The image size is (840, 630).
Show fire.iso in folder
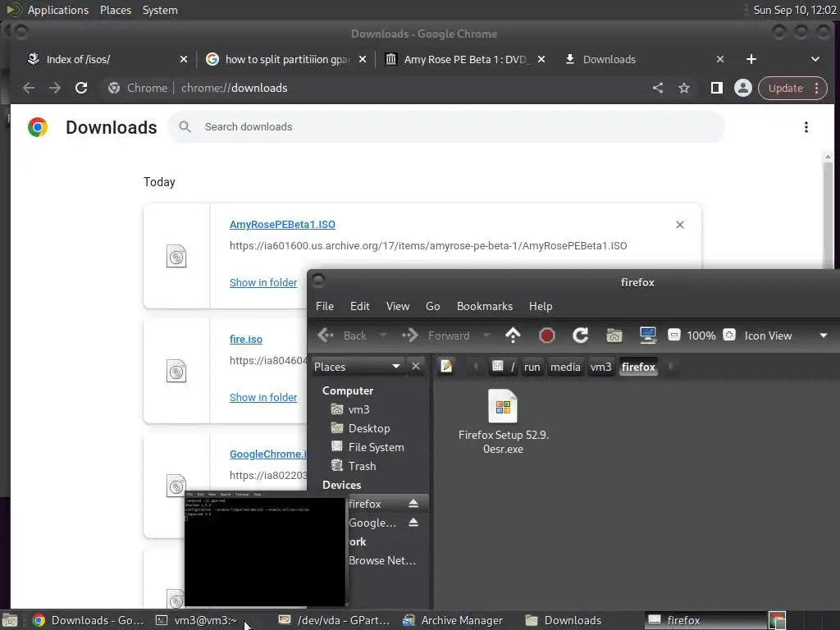pyautogui.click(x=263, y=398)
